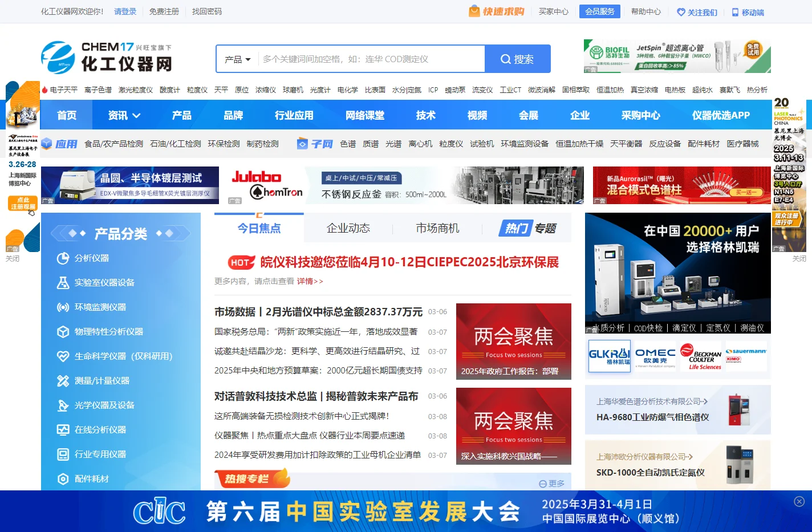
Task: Open the 产品 navigation item
Action: point(182,115)
